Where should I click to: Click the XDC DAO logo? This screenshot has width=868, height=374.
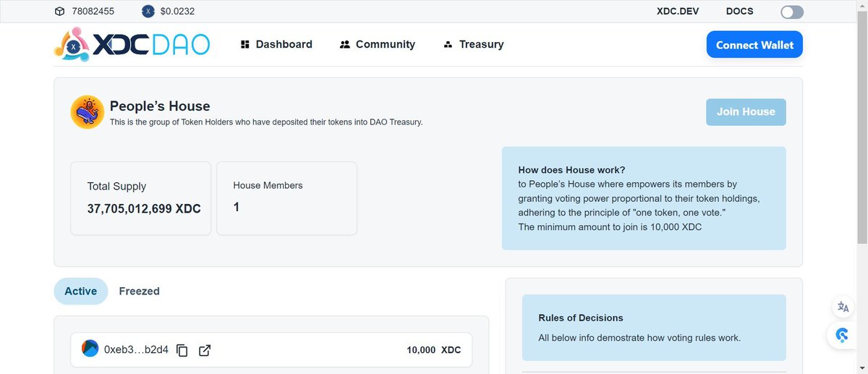click(132, 45)
